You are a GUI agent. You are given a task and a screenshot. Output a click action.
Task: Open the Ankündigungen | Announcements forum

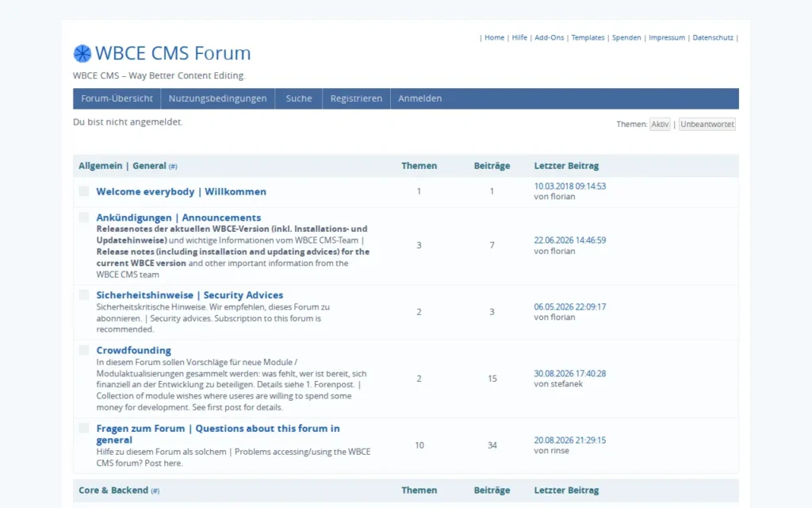[178, 217]
